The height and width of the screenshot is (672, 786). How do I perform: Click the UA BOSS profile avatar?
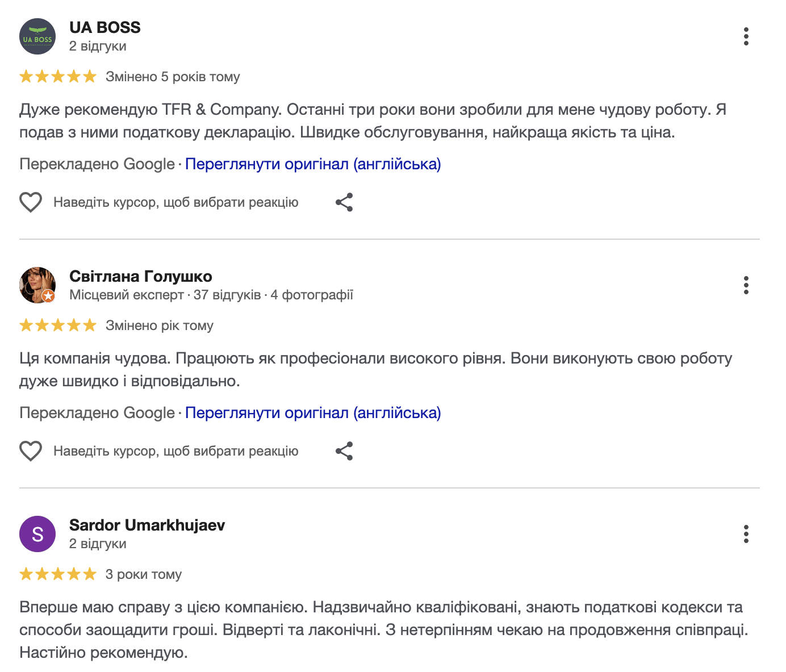tap(37, 36)
